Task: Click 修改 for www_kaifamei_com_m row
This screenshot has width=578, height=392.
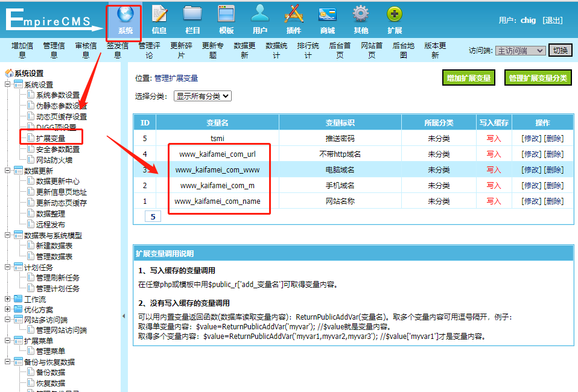Action: 532,185
